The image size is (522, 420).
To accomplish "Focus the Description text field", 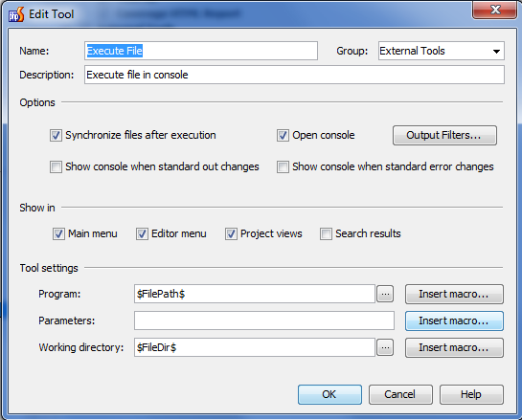I will (294, 75).
